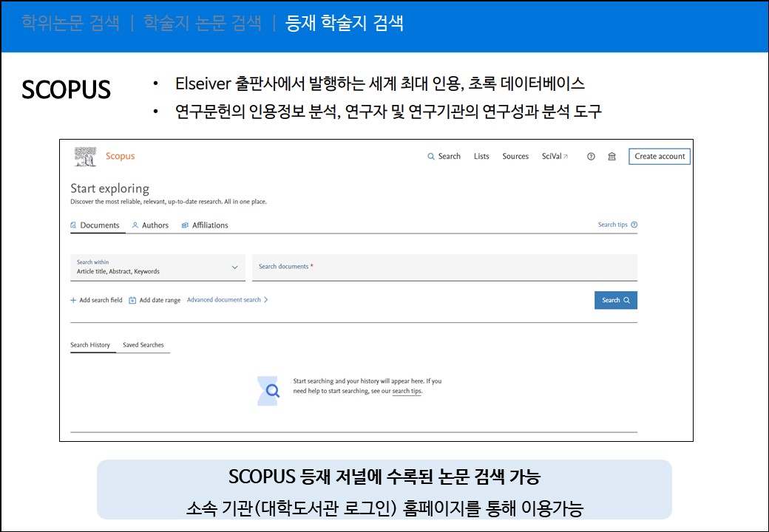Click the SCOPUS title text
Viewport: 769px width, 532px height.
click(x=67, y=89)
